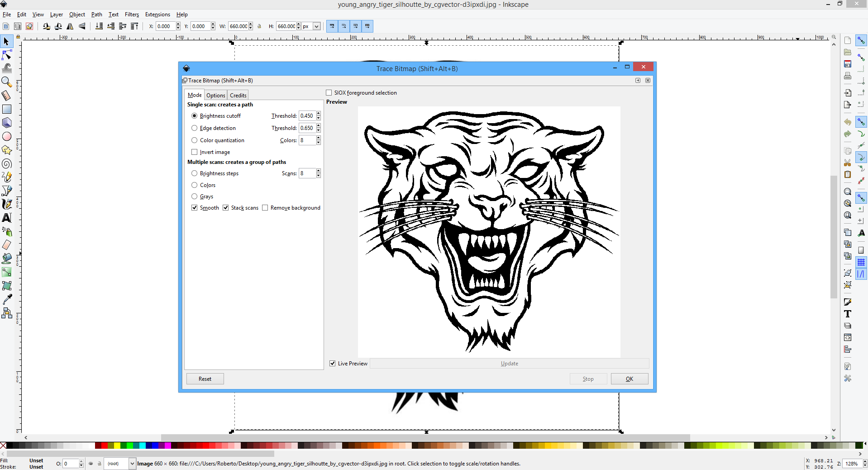Screen dimensions: 868x470
Task: Select the Bezier pen tool
Action: click(6, 191)
